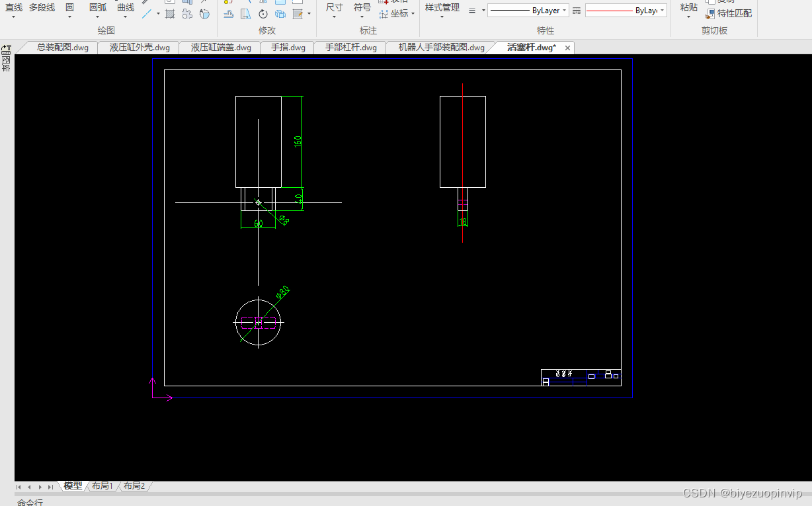The height and width of the screenshot is (506, 812).
Task: Click the lineweight icon in 特性 group
Action: coord(472,11)
